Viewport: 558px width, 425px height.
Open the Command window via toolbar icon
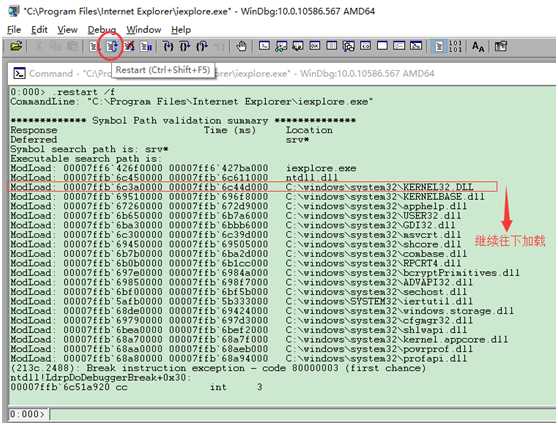[x=264, y=46]
